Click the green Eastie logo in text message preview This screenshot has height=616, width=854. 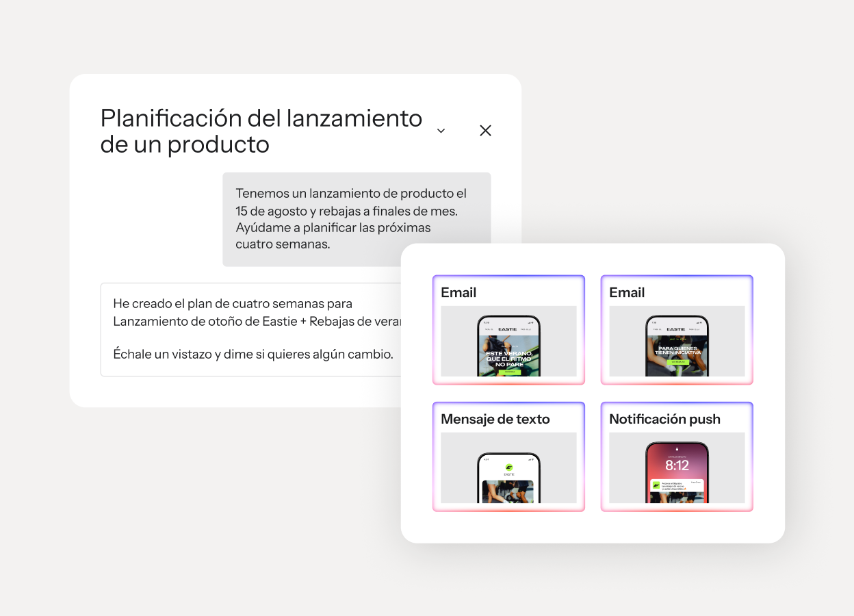point(508,467)
